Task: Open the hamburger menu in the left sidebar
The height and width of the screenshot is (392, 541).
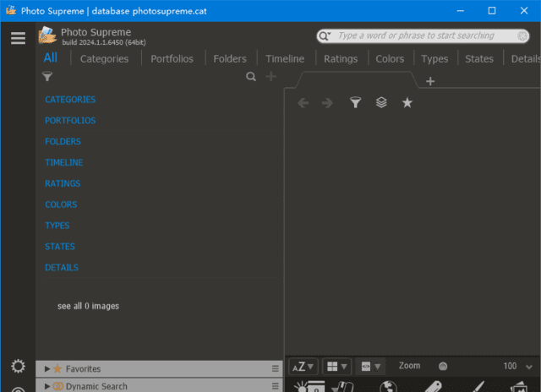Action: point(18,38)
